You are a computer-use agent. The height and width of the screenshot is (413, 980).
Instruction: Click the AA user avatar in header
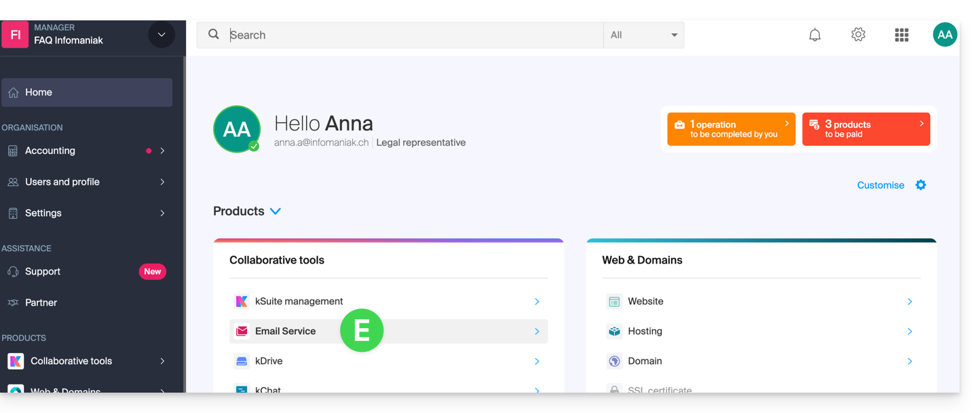[x=945, y=35]
